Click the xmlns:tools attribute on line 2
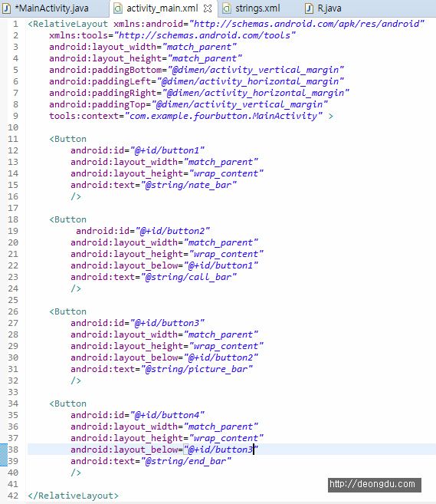This screenshot has height=504, width=436. click(x=79, y=35)
